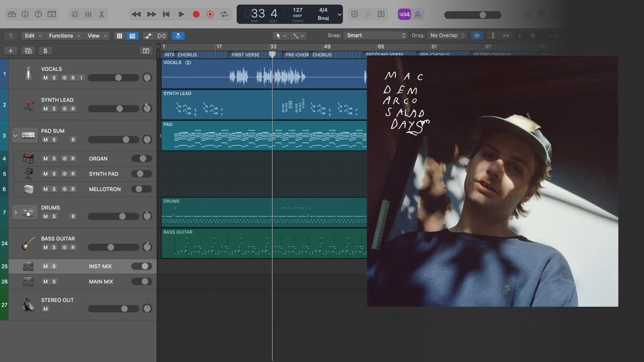Open the Snap Smart dropdown

[x=375, y=35]
